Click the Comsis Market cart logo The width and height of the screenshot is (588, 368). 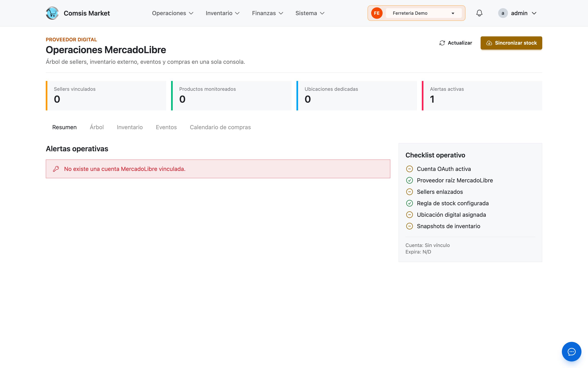(x=52, y=13)
